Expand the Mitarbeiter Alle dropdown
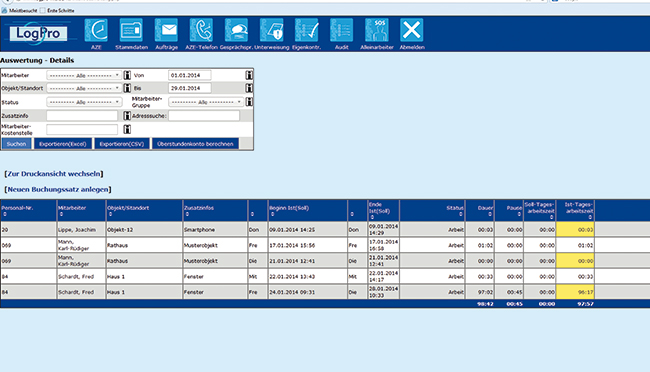Viewport: 650px width, 372px height. point(84,75)
